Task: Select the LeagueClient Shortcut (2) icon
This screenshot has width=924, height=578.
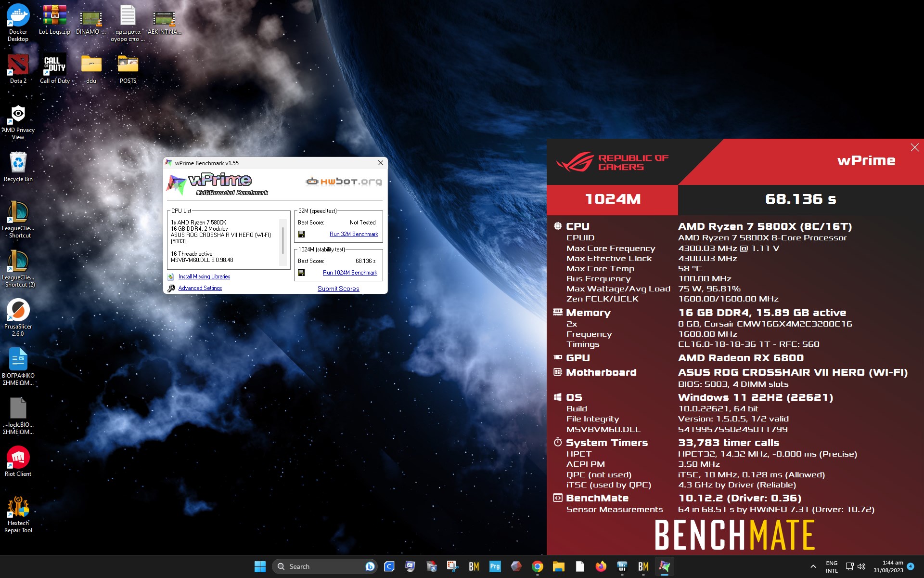Action: (x=18, y=268)
